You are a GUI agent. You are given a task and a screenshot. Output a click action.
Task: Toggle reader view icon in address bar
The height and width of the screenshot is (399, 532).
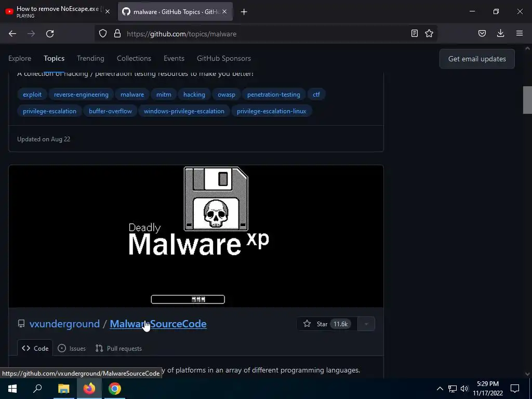[414, 34]
